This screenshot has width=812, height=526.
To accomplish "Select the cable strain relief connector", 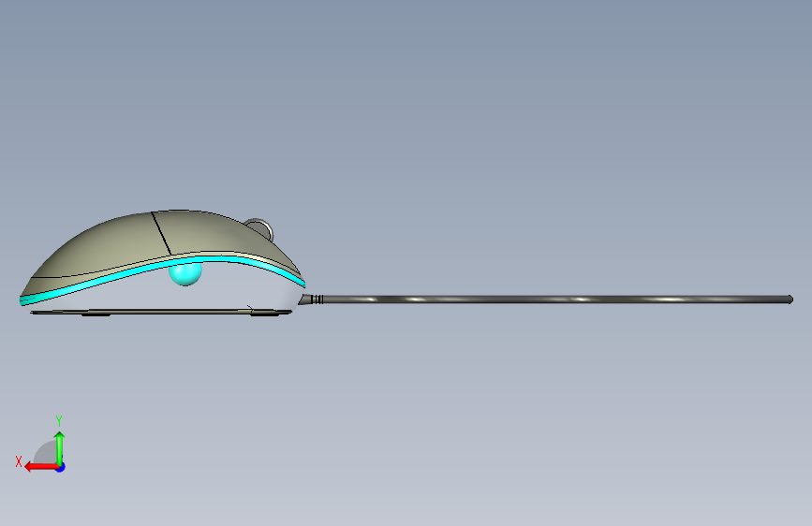I will click(311, 300).
